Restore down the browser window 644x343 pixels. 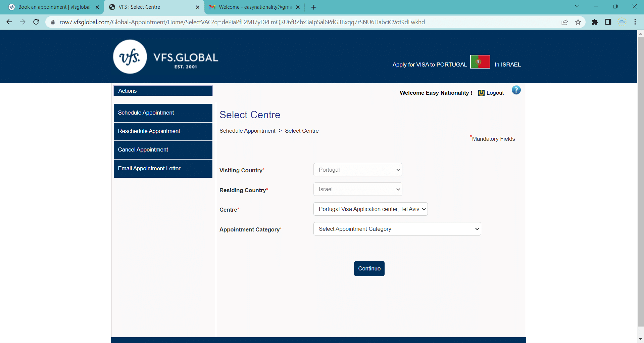pyautogui.click(x=615, y=6)
